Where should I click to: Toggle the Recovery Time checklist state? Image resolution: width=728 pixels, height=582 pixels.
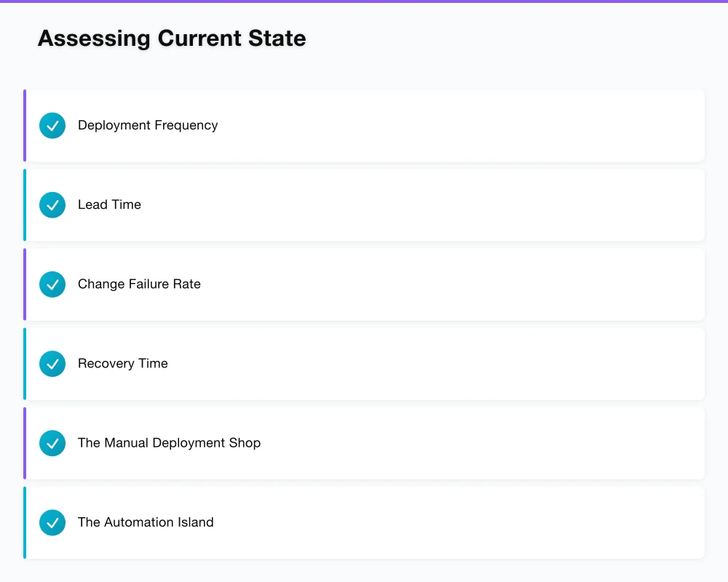52,363
